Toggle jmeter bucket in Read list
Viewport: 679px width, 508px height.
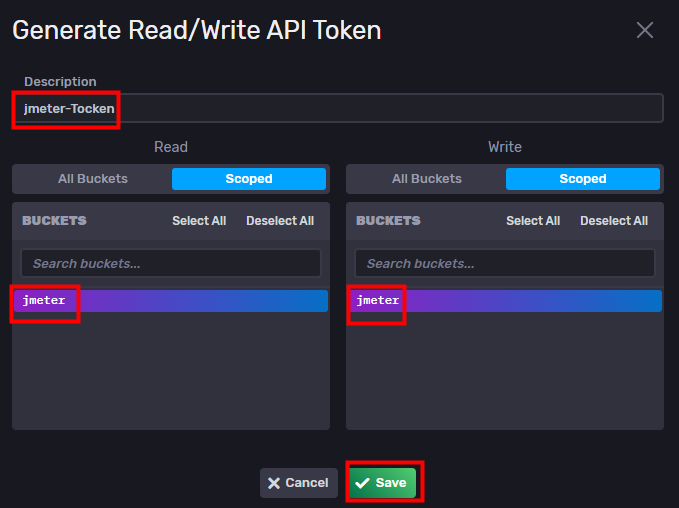coord(171,301)
